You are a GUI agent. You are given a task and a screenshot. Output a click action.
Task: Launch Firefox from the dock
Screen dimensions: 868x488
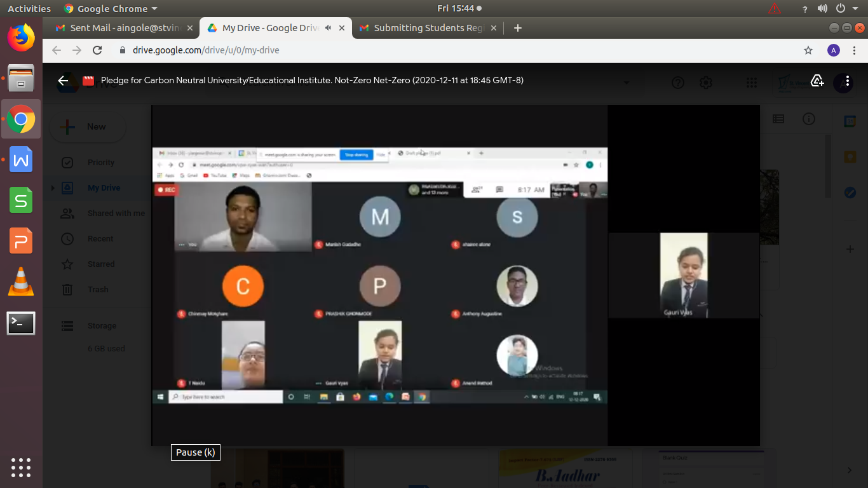[21, 37]
